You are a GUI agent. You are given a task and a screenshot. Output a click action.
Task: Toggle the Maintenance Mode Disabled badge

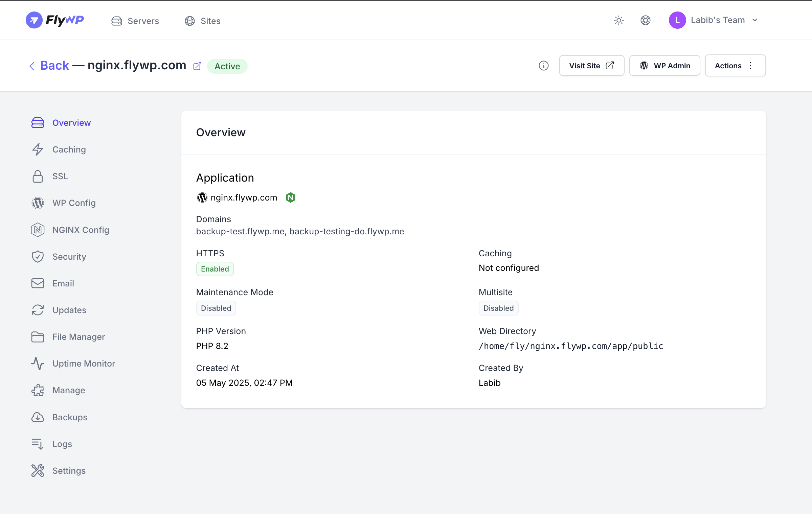click(216, 308)
